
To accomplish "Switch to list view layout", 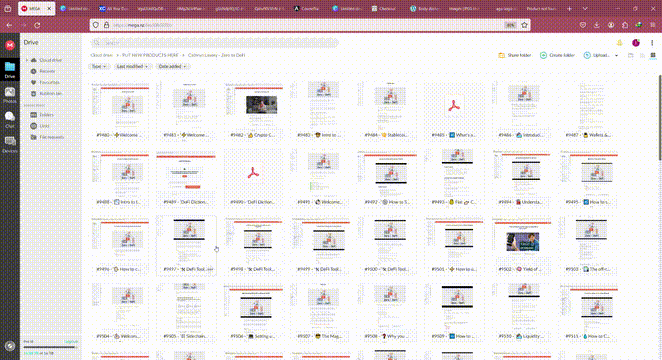I will point(642,55).
